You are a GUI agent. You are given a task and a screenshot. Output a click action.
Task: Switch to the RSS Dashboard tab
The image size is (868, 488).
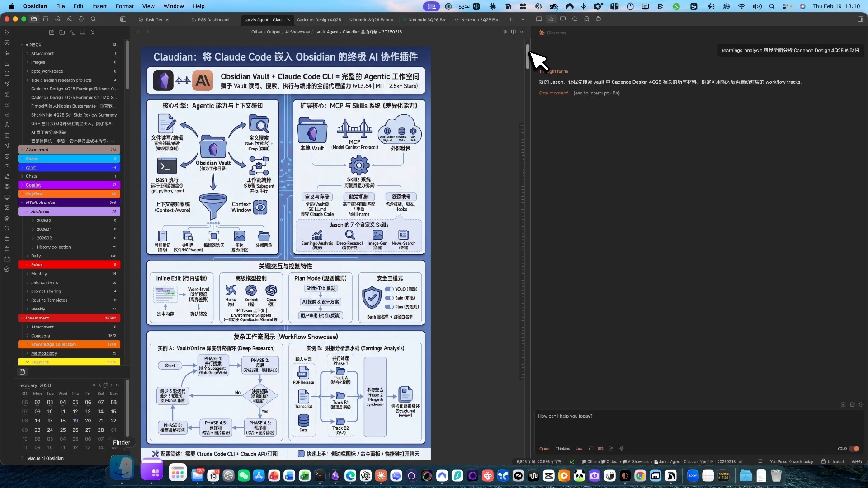213,20
